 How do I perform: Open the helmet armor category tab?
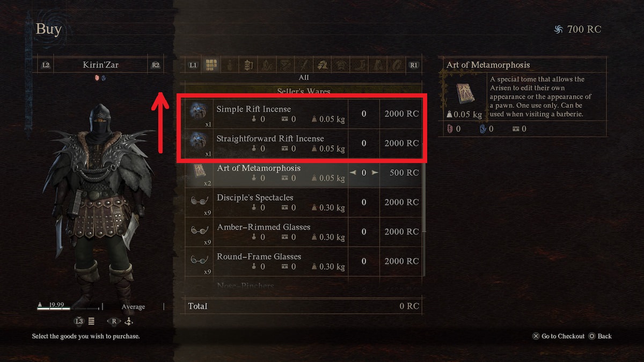click(322, 65)
